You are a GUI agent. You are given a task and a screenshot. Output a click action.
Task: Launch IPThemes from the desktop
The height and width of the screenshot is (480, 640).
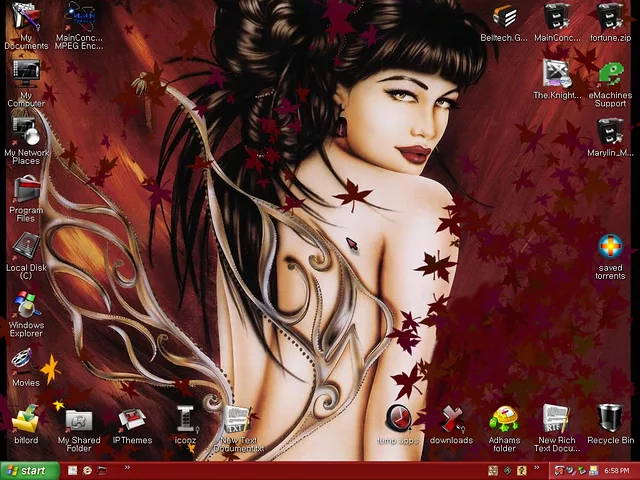(x=132, y=420)
